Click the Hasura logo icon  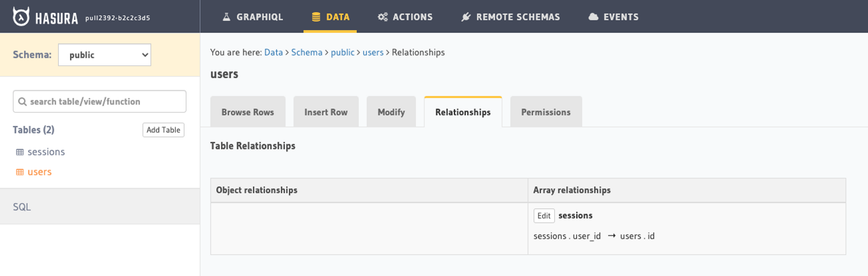click(x=21, y=17)
